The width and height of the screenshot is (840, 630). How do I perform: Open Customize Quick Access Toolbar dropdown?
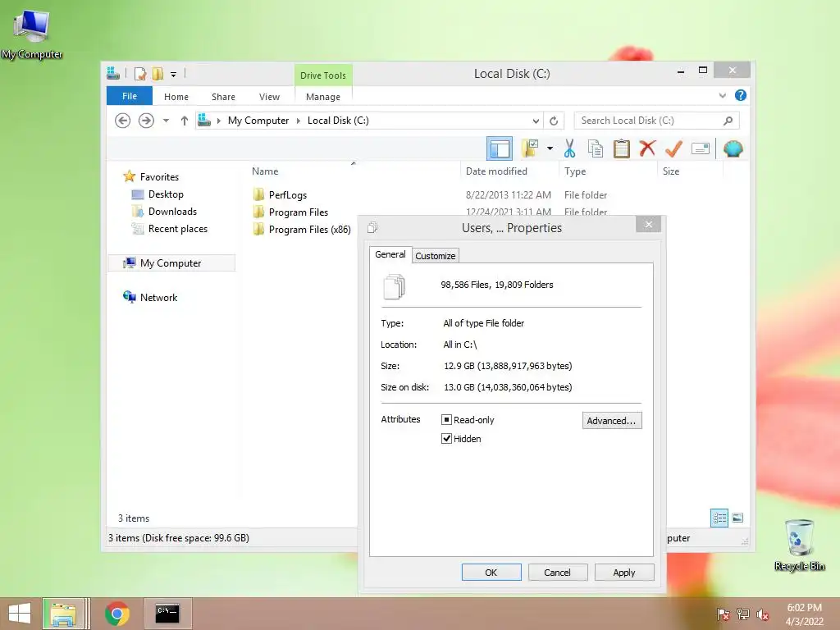(x=174, y=74)
